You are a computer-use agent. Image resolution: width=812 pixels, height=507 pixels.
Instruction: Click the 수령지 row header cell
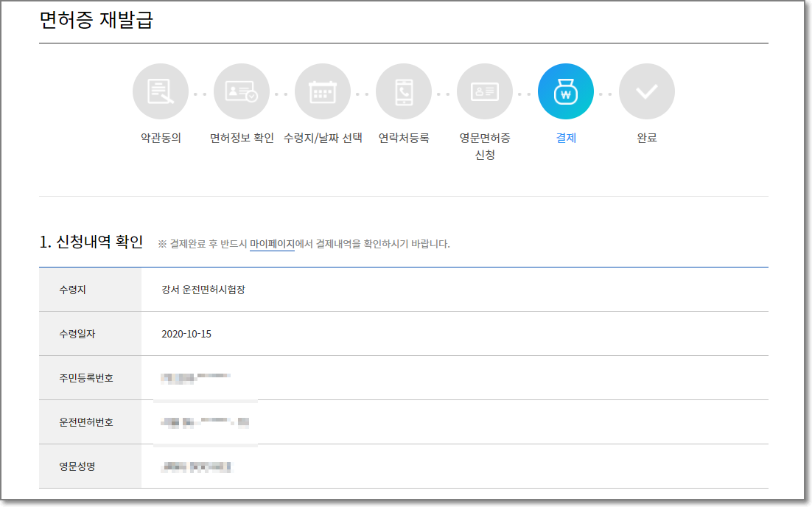90,290
